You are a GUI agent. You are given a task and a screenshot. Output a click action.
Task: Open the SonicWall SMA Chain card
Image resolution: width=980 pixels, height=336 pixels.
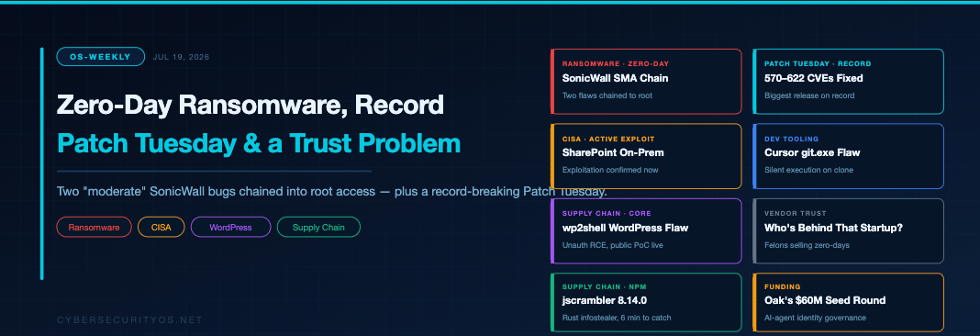coord(646,82)
